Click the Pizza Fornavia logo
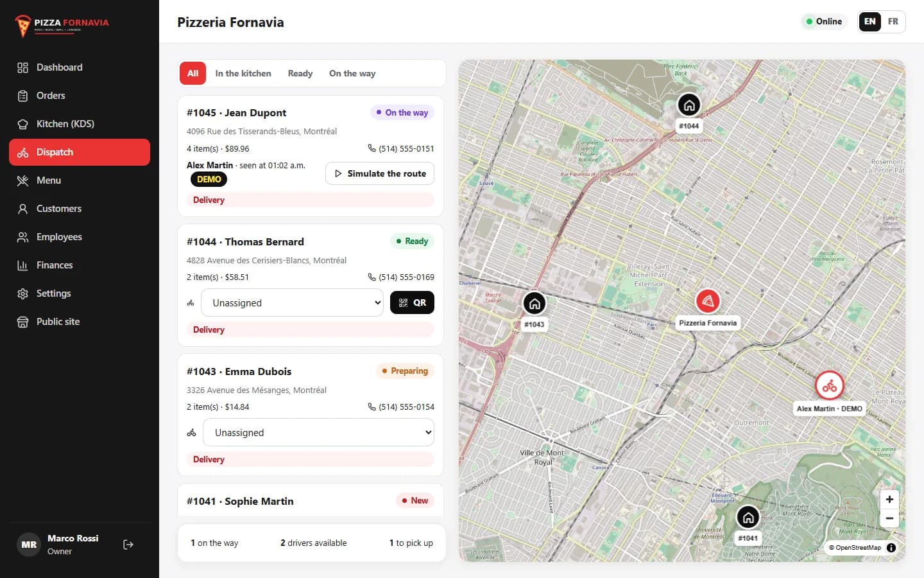This screenshot has height=578, width=924. 62,25
